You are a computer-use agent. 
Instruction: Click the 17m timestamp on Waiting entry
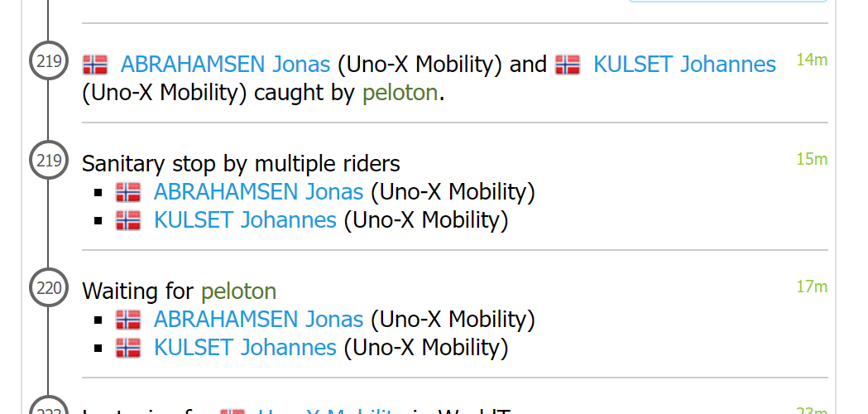point(812,286)
